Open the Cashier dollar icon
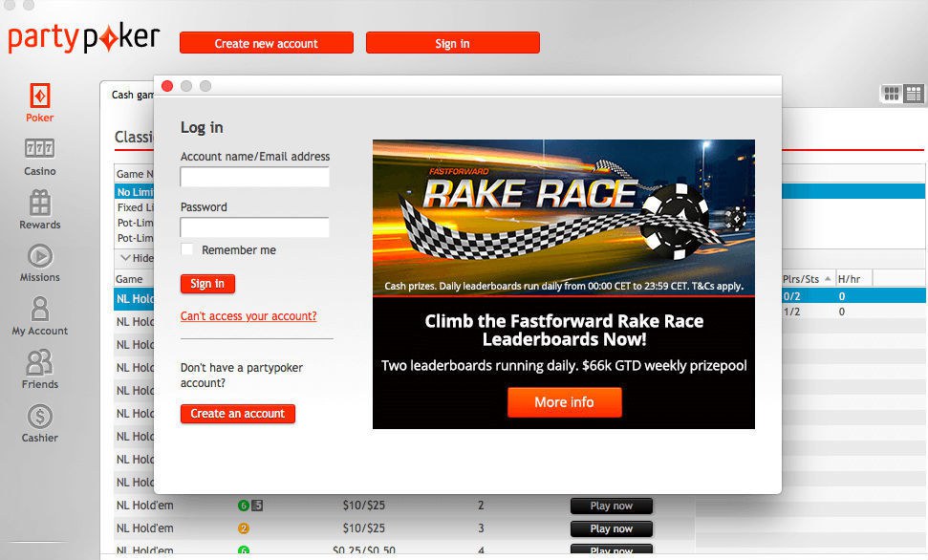This screenshot has height=560, width=928. point(39,417)
